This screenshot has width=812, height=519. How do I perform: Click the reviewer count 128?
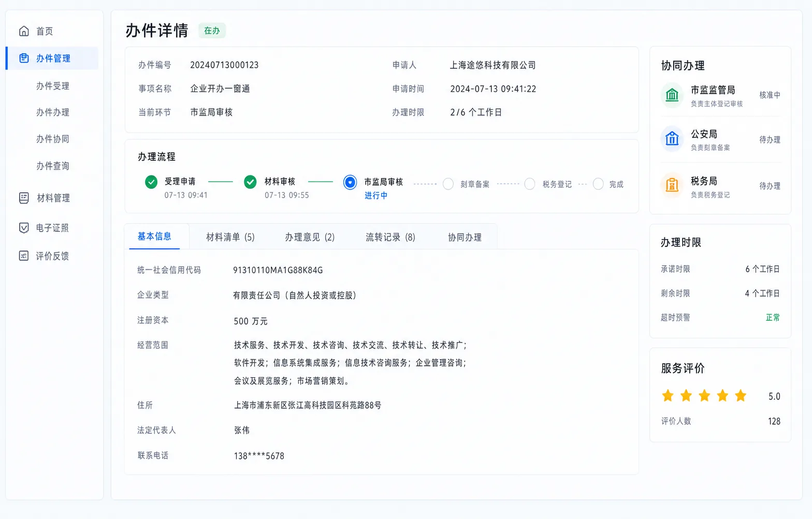click(774, 421)
